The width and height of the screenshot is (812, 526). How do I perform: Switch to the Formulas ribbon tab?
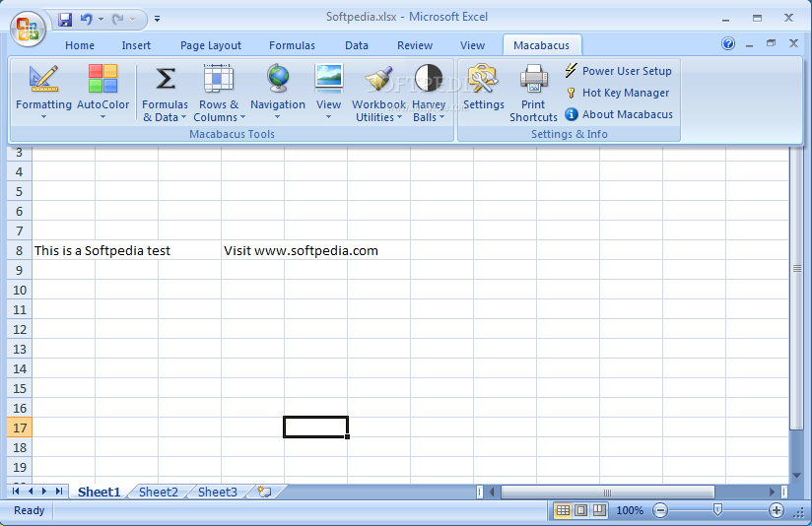292,45
